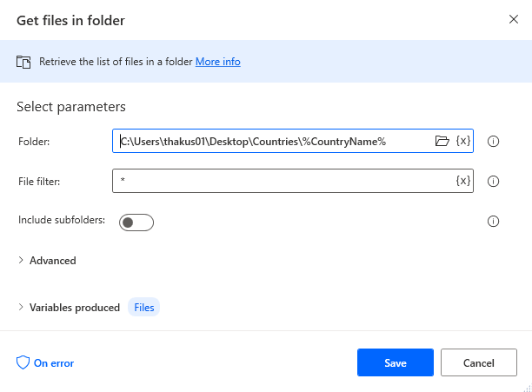Close the Get files in folder dialog
The image size is (532, 392).
[x=514, y=19]
